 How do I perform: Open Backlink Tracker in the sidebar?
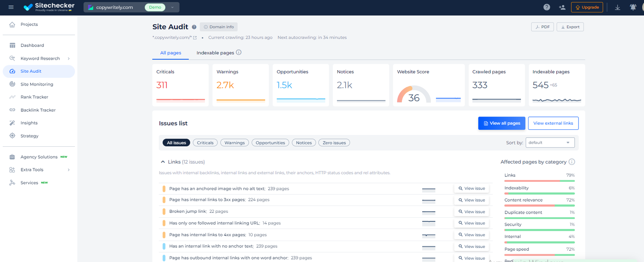[x=38, y=110]
